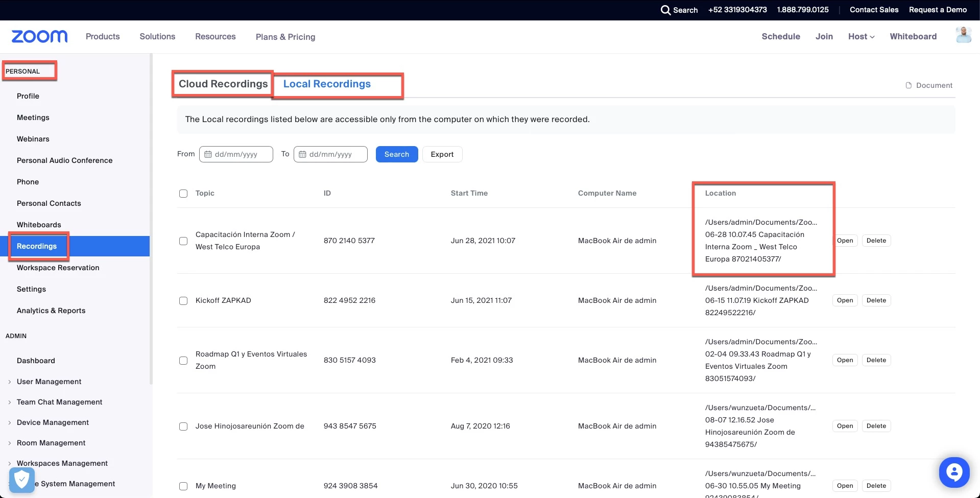Open the Resources menu
The width and height of the screenshot is (980, 498).
coord(216,36)
